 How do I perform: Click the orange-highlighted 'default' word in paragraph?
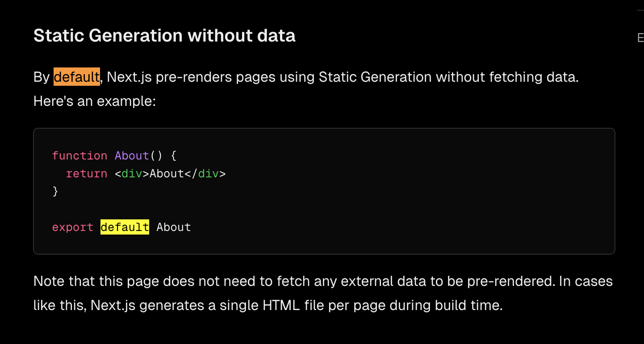tap(76, 77)
